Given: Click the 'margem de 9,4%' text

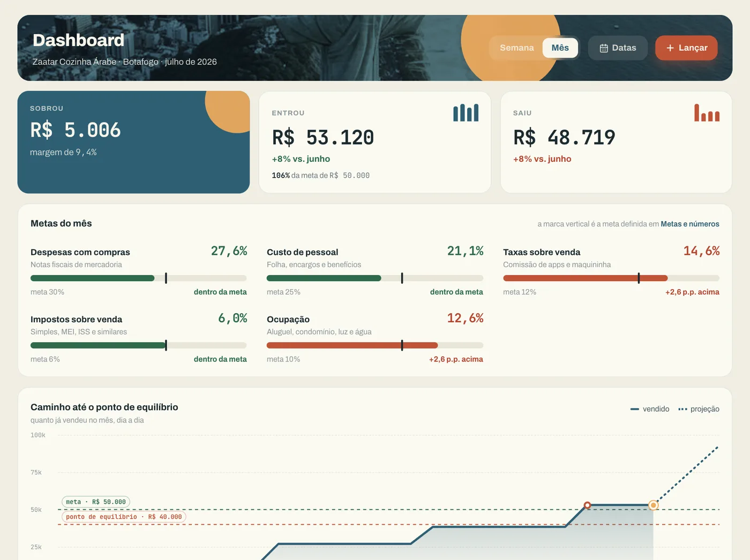Looking at the screenshot, I should tap(63, 152).
